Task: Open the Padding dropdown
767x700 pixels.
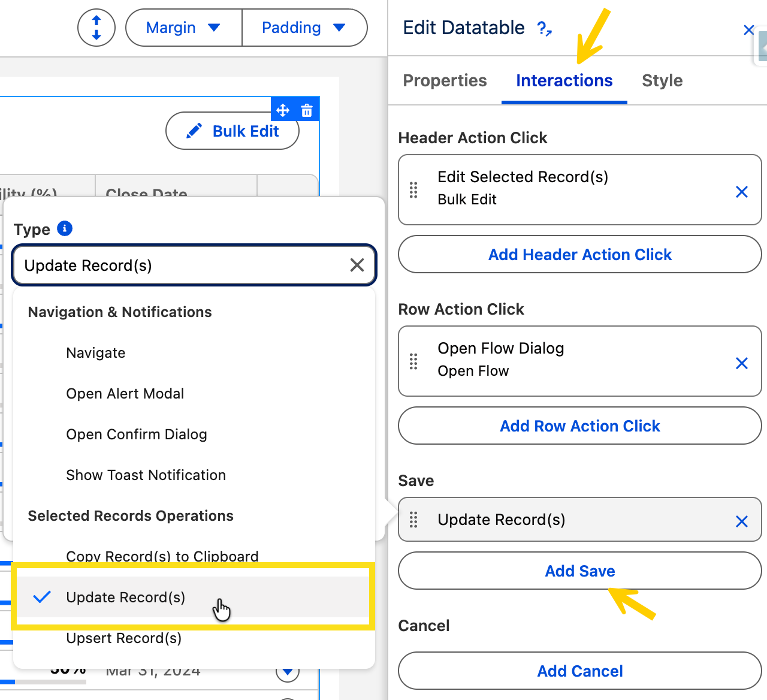Action: point(304,28)
